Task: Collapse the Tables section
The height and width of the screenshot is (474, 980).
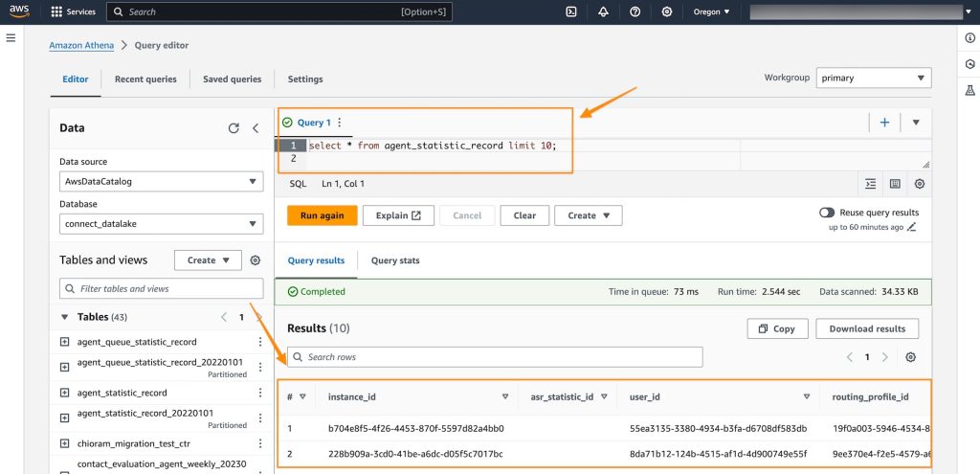Action: tap(65, 317)
